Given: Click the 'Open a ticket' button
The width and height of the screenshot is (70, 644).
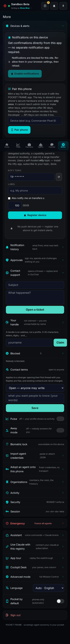Looking at the screenshot, I should (35, 309).
